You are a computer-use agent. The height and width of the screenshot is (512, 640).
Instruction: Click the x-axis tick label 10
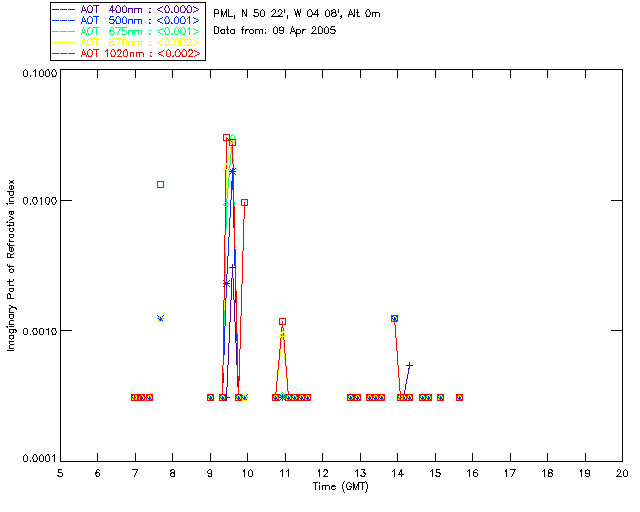tap(247, 473)
